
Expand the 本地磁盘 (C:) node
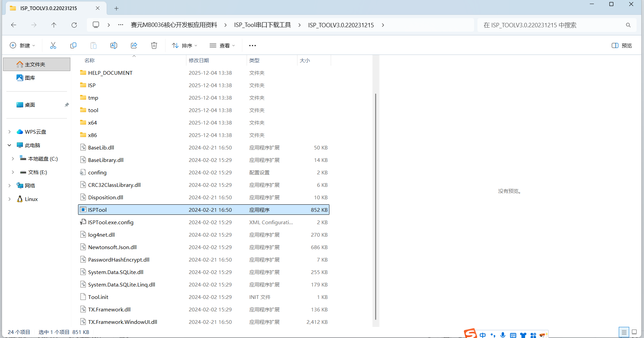(13, 159)
